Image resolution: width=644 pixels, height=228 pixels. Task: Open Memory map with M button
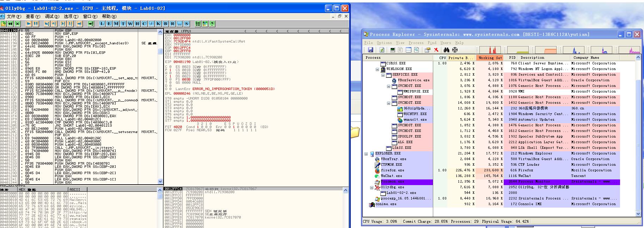pos(116,24)
